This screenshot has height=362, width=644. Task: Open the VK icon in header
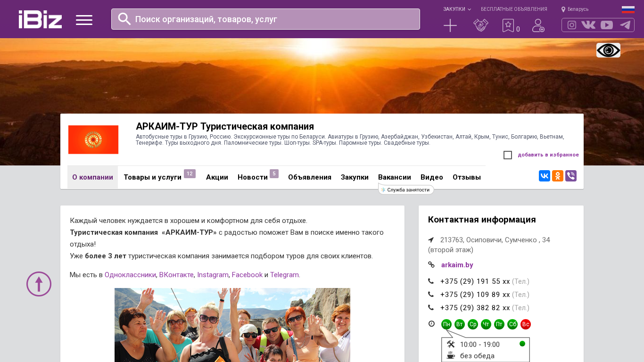coord(588,25)
